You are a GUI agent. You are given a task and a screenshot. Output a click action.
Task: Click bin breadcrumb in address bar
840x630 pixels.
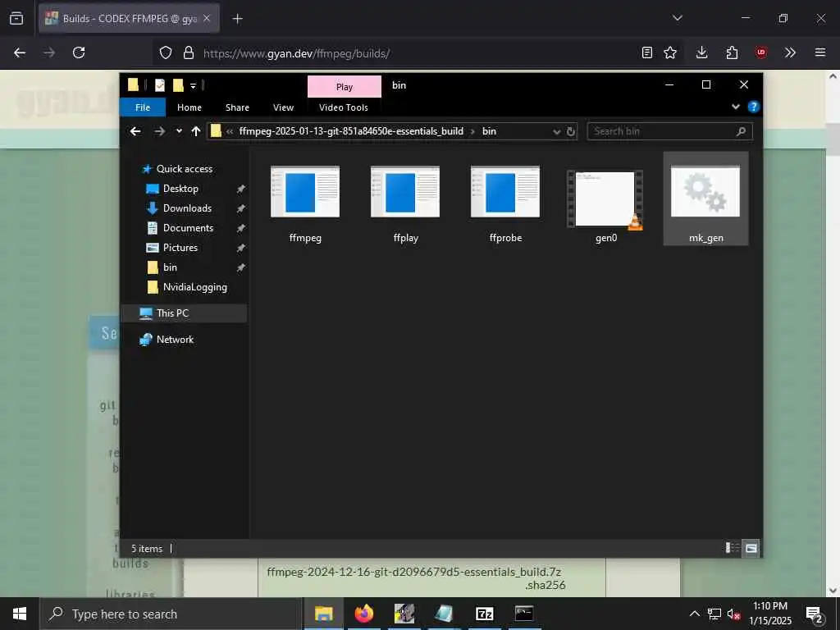[489, 131]
